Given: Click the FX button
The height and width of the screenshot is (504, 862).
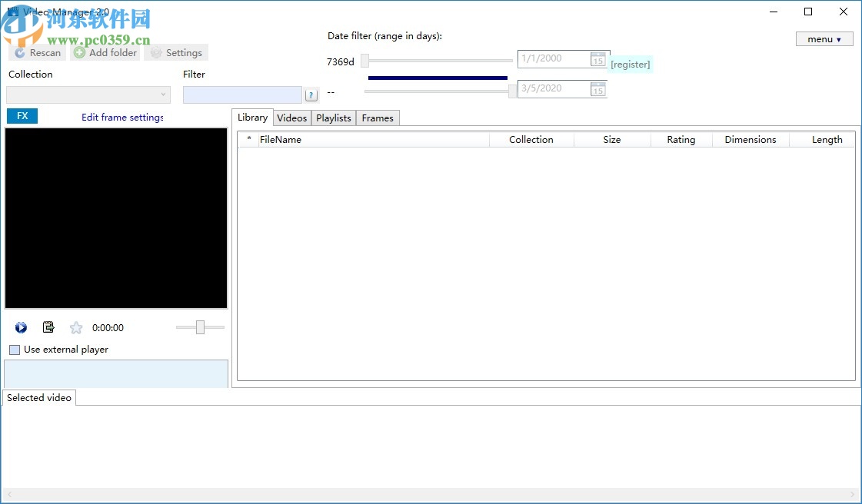Looking at the screenshot, I should pyautogui.click(x=22, y=115).
